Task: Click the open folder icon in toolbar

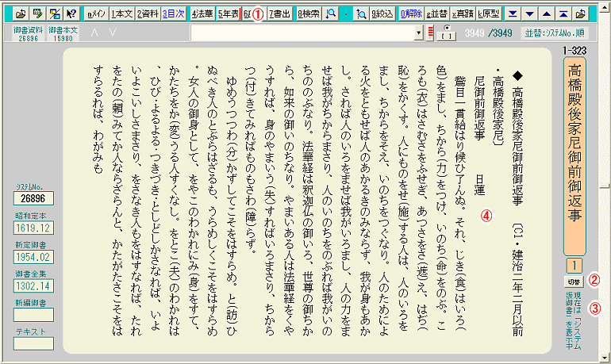Action: tap(17, 13)
